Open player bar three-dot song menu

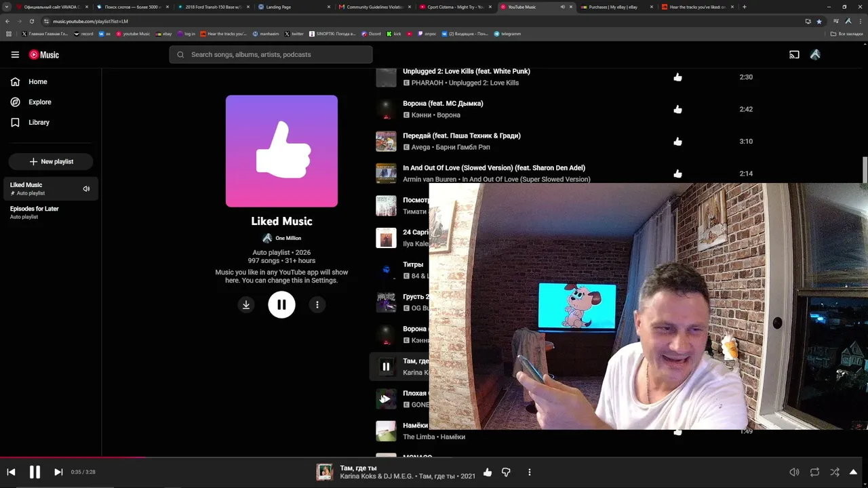530,472
